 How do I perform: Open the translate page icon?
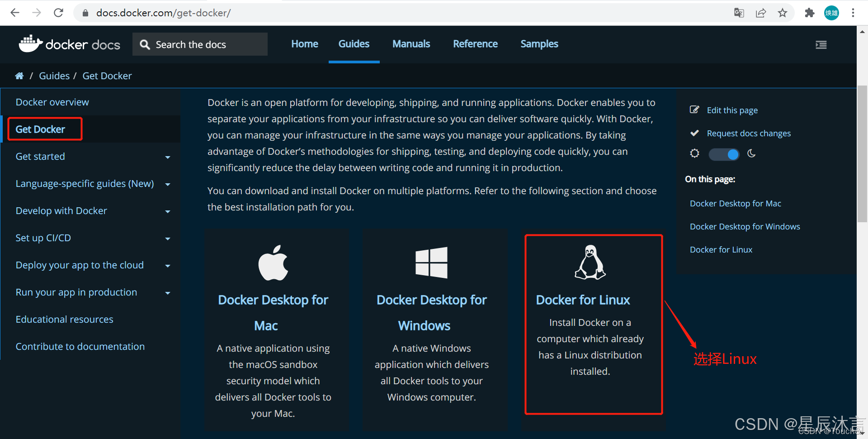pyautogui.click(x=739, y=13)
